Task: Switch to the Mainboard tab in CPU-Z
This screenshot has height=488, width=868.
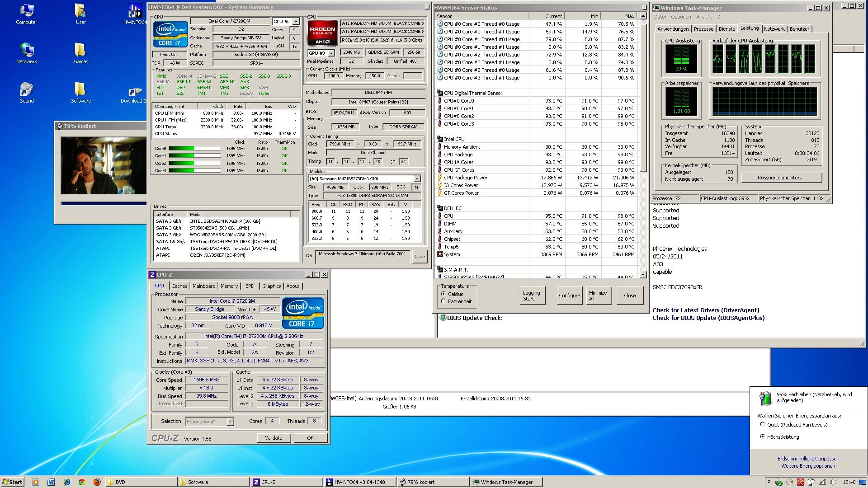Action: pyautogui.click(x=204, y=286)
